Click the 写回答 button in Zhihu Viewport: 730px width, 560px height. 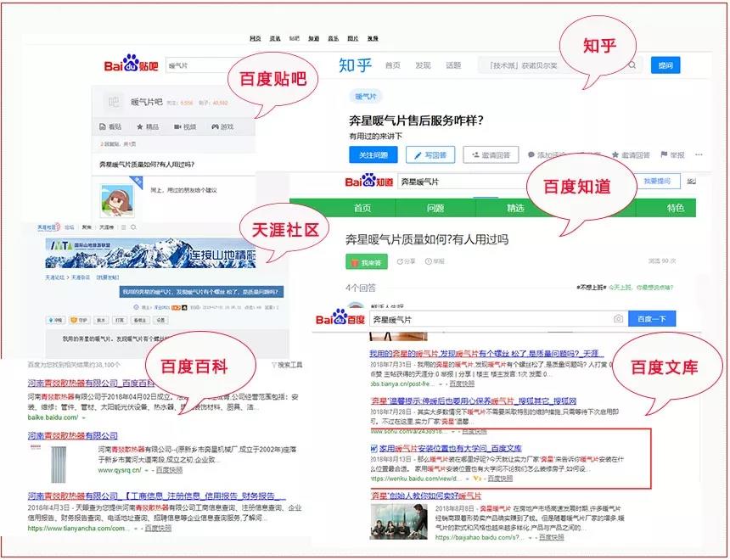(x=430, y=155)
